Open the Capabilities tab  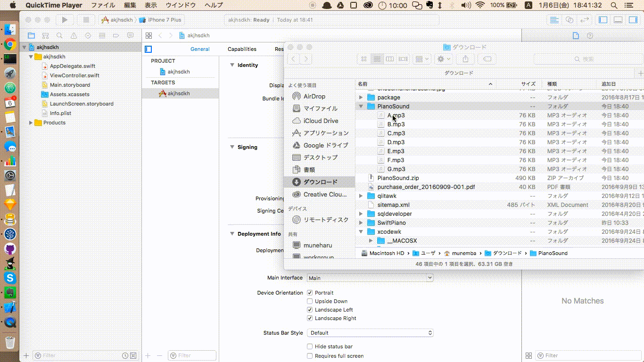242,49
